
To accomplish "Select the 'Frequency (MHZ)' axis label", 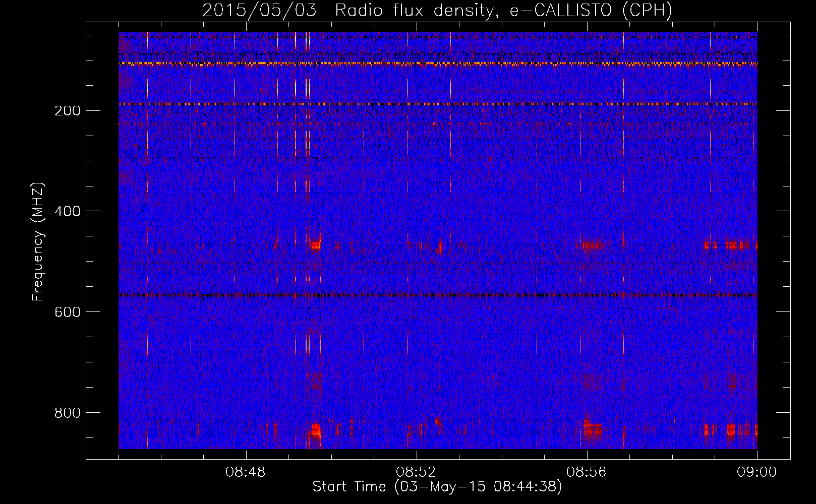I will [x=38, y=242].
